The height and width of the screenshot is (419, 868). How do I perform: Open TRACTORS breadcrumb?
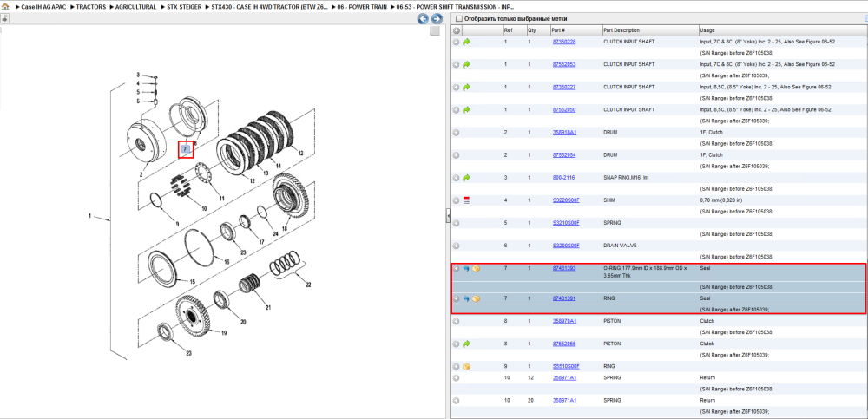tap(91, 7)
